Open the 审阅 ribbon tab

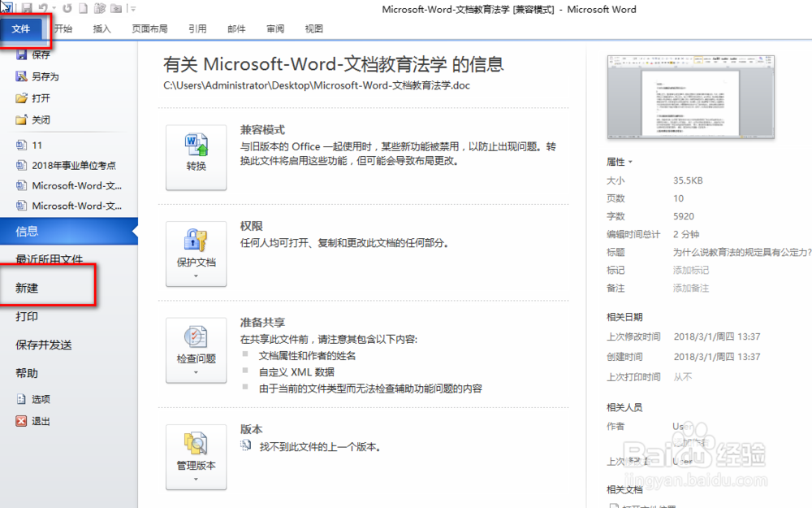coord(275,29)
